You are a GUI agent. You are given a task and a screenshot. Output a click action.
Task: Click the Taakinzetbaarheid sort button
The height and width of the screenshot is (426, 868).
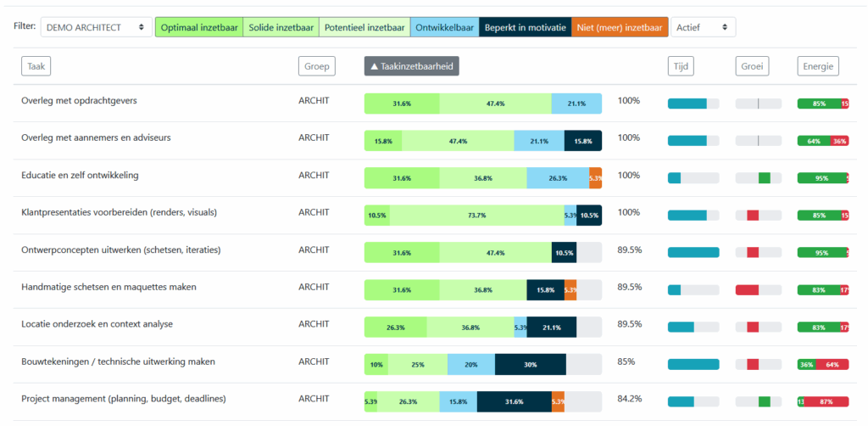pyautogui.click(x=411, y=66)
